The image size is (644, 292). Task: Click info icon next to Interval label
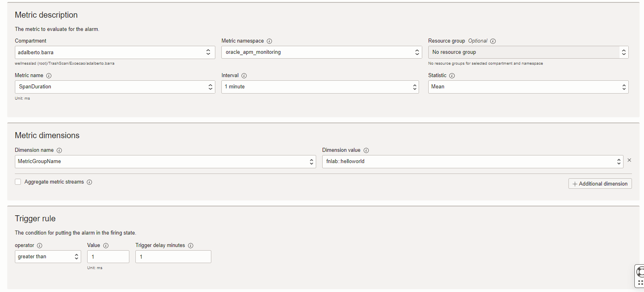(x=244, y=76)
